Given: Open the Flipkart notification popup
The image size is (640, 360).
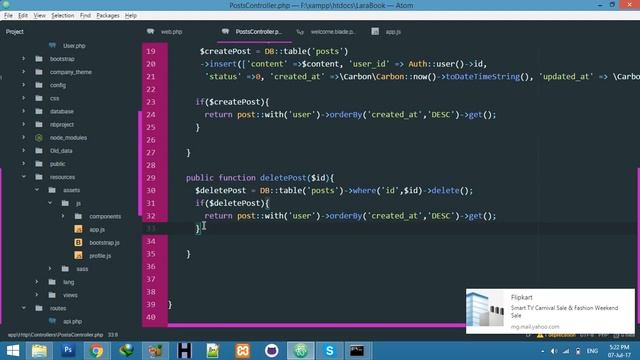Looking at the screenshot, I should [x=550, y=311].
